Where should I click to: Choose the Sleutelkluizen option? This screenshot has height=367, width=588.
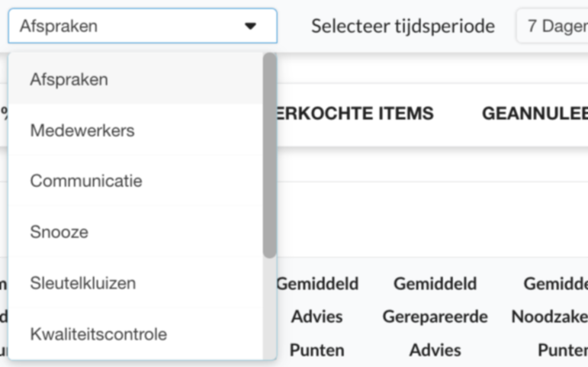point(82,283)
